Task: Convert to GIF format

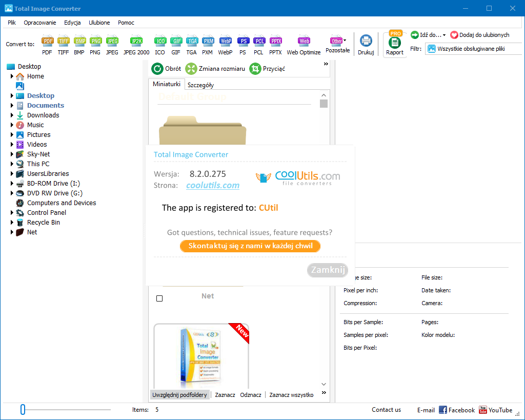Action: pos(176,45)
